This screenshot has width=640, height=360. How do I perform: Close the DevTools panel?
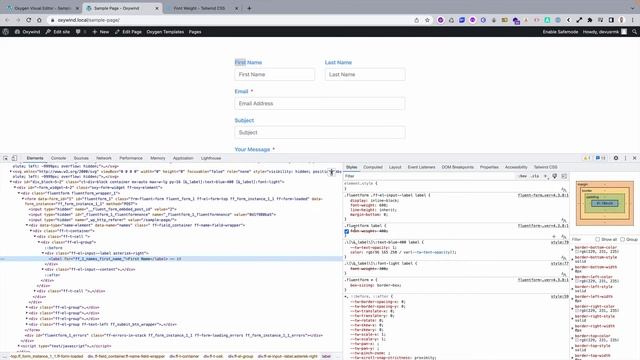(x=634, y=158)
